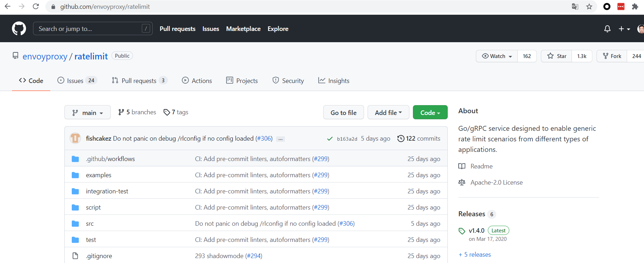The height and width of the screenshot is (263, 644).
Task: Select the Code tab
Action: click(31, 81)
